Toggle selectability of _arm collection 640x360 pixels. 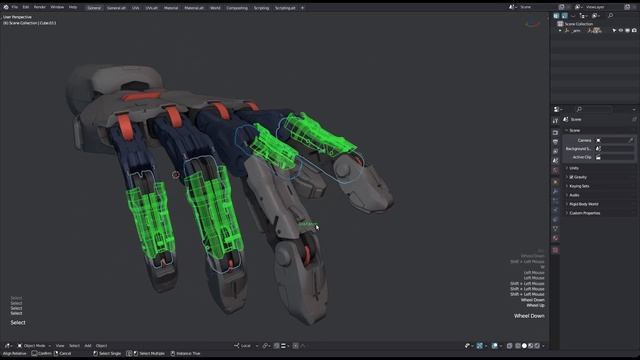pyautogui.click(x=614, y=30)
